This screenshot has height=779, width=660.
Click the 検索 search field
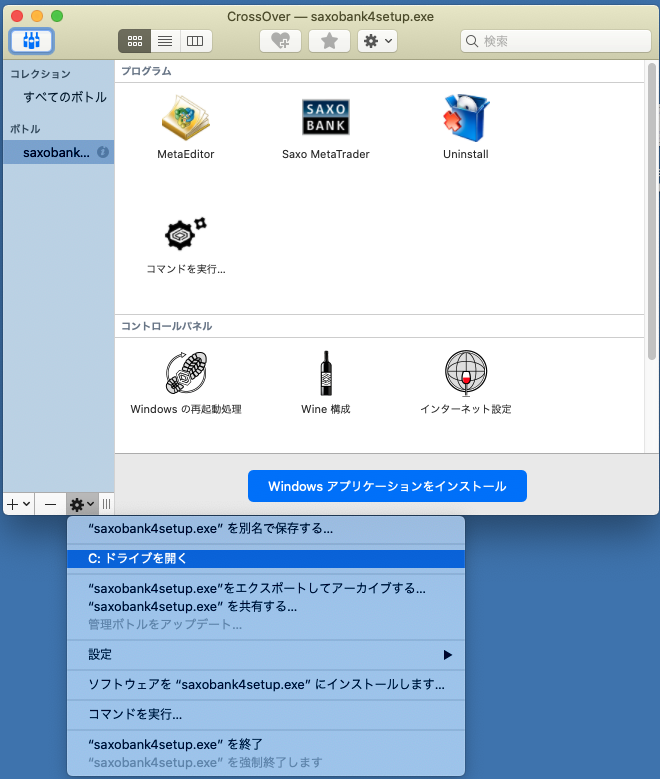coord(556,41)
